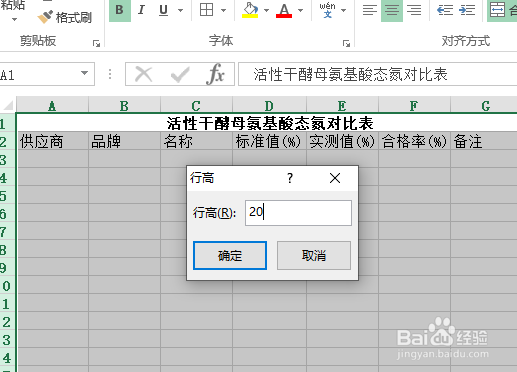
Task: Click formula bar enter checkmark icon
Action: [x=180, y=74]
